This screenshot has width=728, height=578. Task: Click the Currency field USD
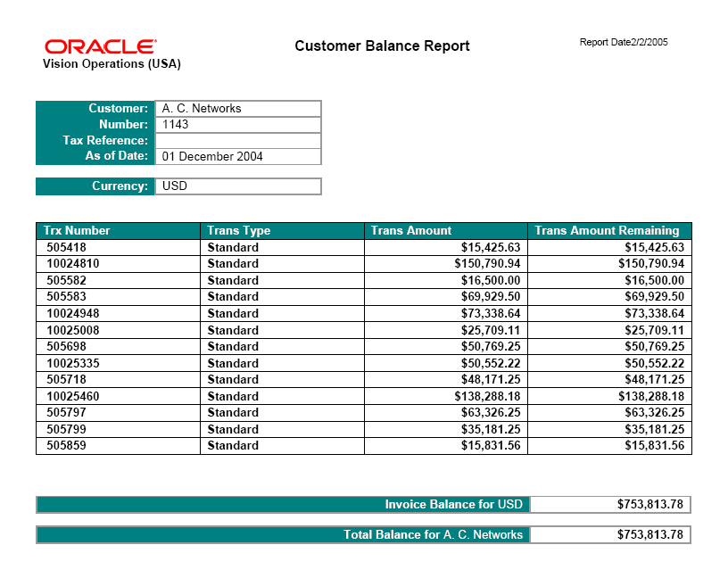tap(238, 186)
